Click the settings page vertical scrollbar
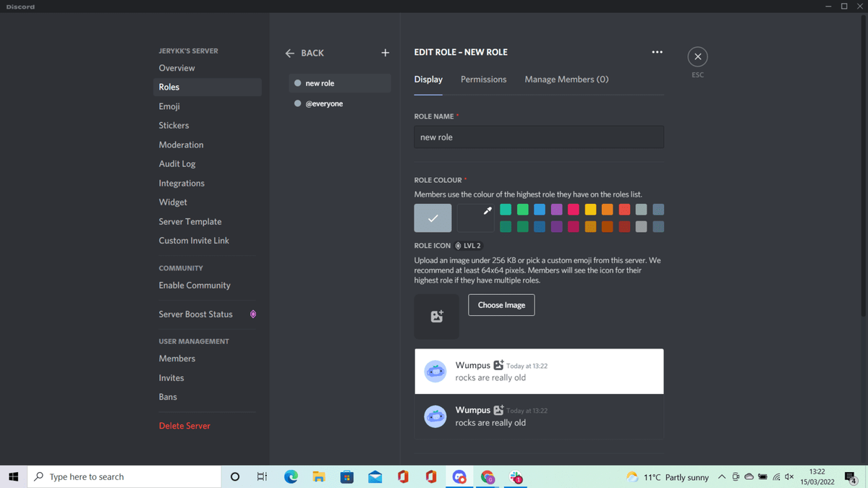 [865, 166]
